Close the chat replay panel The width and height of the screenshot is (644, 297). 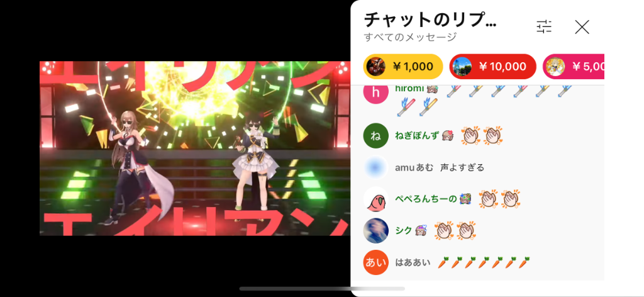tap(582, 27)
